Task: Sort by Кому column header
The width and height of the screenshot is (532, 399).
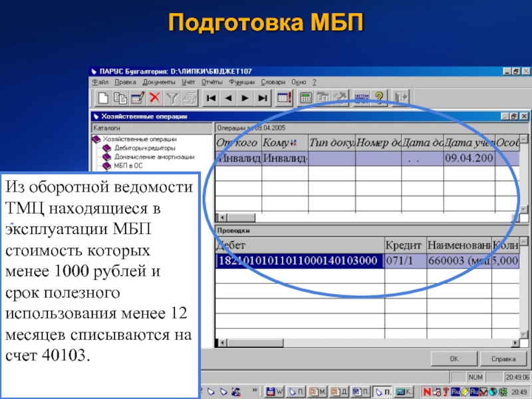Action: tap(285, 142)
